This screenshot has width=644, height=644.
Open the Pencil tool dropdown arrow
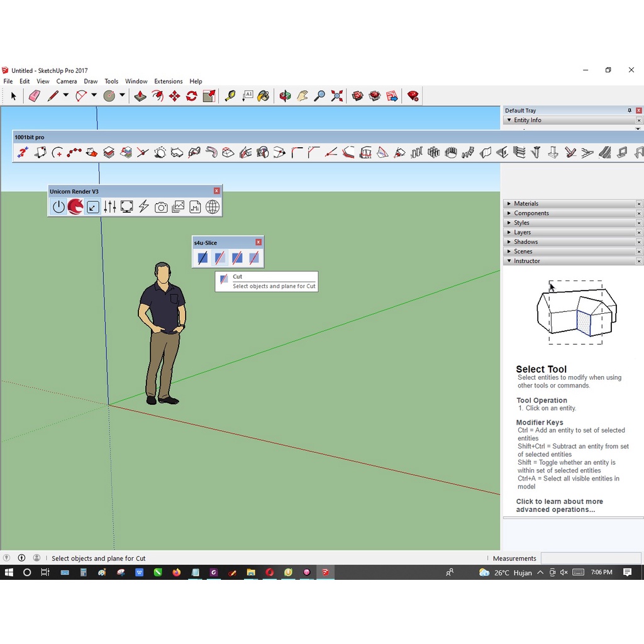pos(65,96)
